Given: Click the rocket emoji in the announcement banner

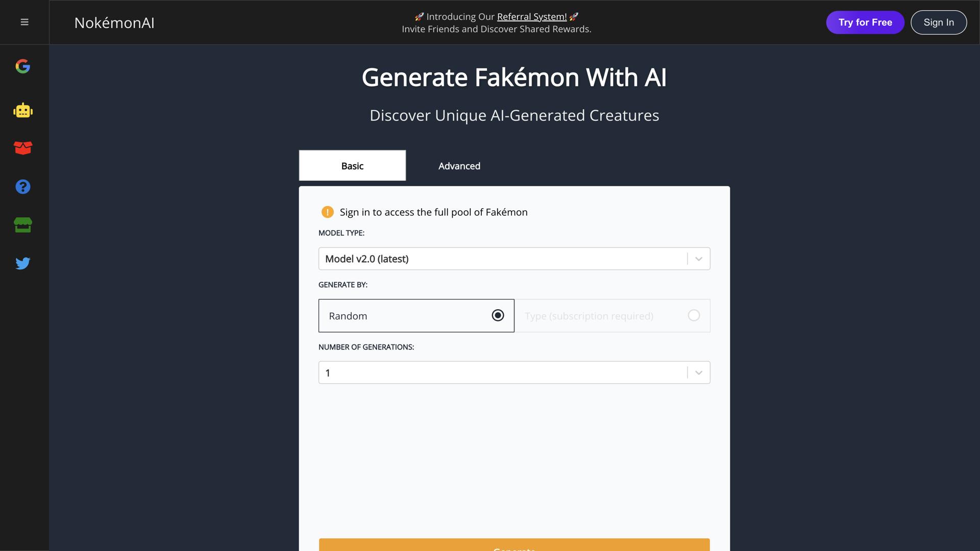Looking at the screenshot, I should 418,16.
